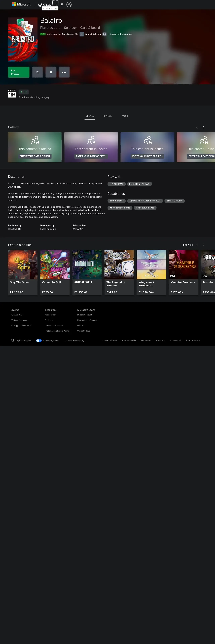Open Terms of Use footer link

coord(146,341)
